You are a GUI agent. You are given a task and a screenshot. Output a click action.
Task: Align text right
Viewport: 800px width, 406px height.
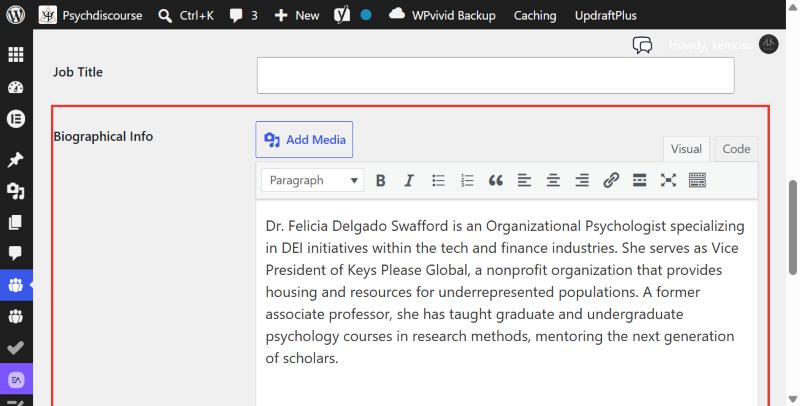(582, 180)
